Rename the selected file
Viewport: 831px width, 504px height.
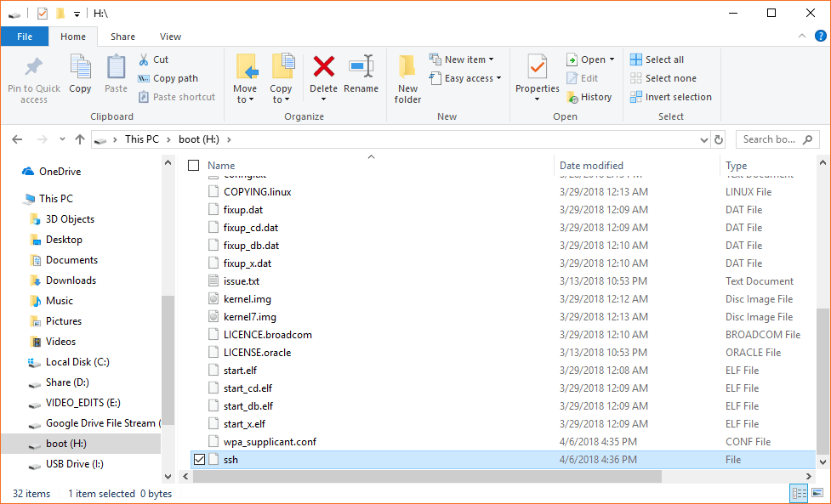click(x=361, y=74)
